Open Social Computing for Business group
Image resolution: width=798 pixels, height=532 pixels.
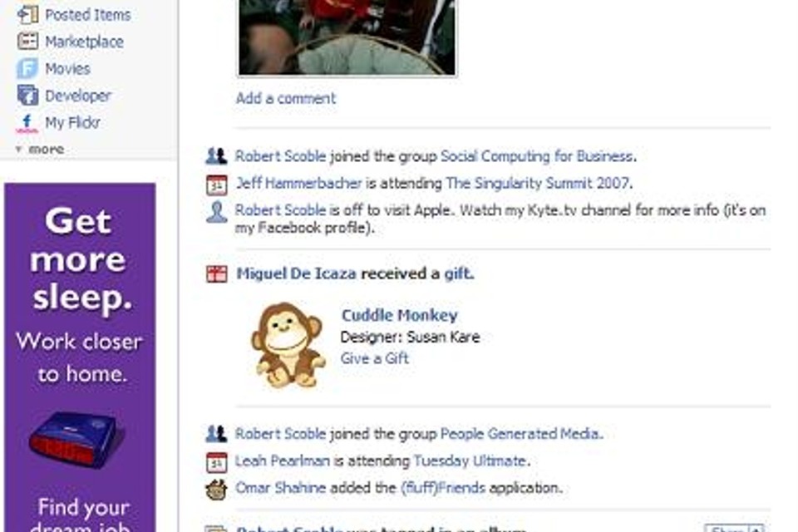pos(536,156)
